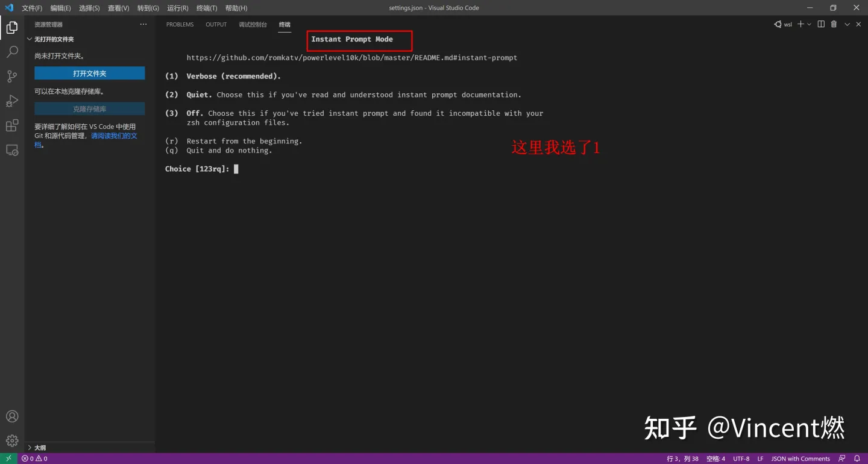Open the Extensions view

[x=12, y=125]
